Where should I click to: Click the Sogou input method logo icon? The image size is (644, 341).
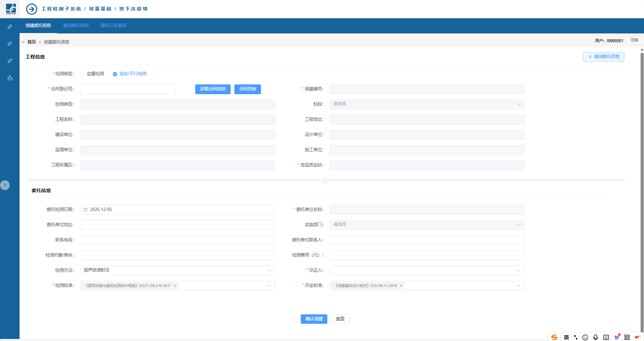[x=554, y=337]
